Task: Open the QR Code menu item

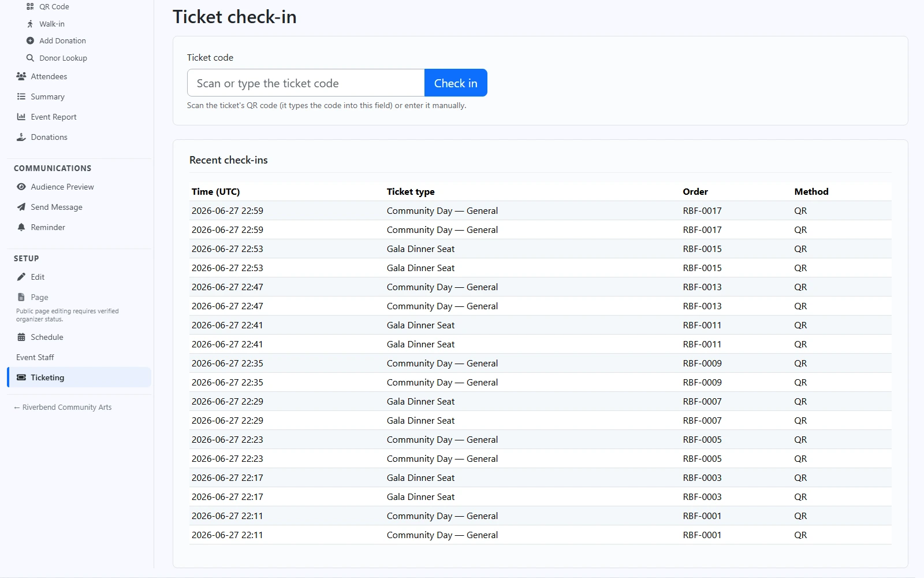Action: [x=54, y=7]
